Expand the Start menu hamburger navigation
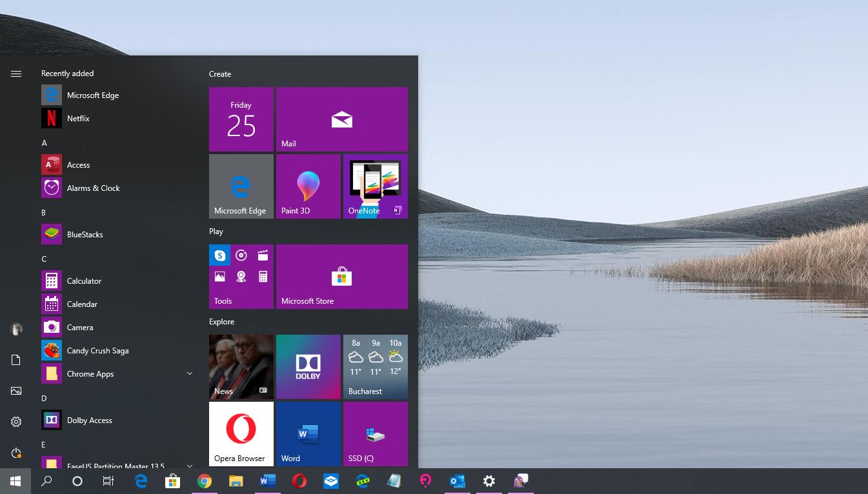The image size is (868, 494). point(16,74)
